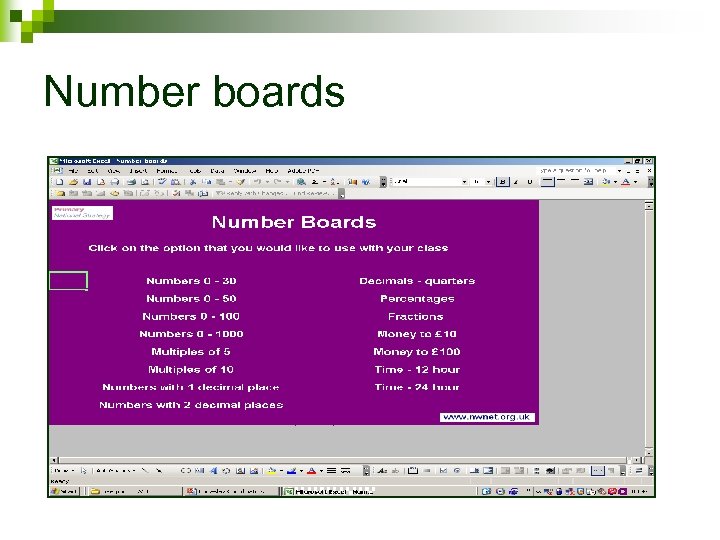The width and height of the screenshot is (720, 540).
Task: Click the drawing toolbar Fill Color icon
Action: 272,471
